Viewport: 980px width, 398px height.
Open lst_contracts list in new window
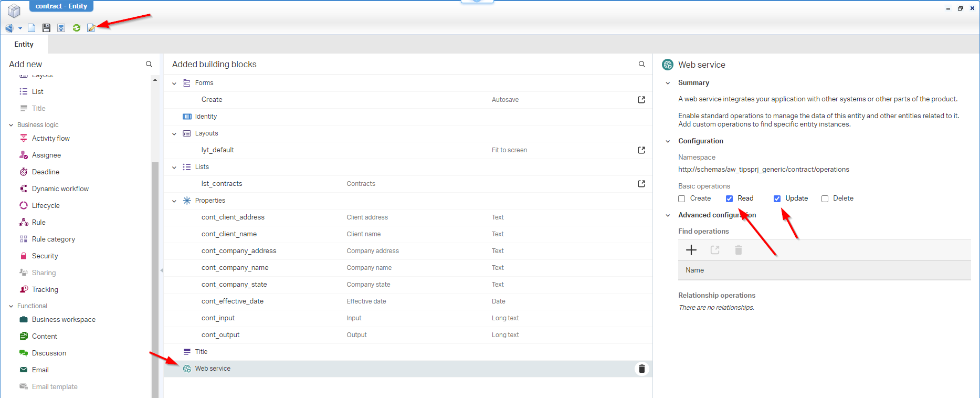click(641, 184)
